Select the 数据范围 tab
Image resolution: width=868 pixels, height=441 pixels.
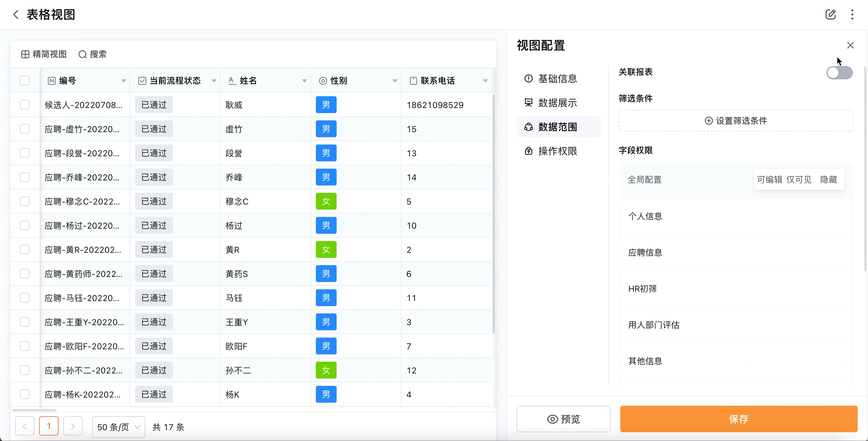(x=559, y=127)
